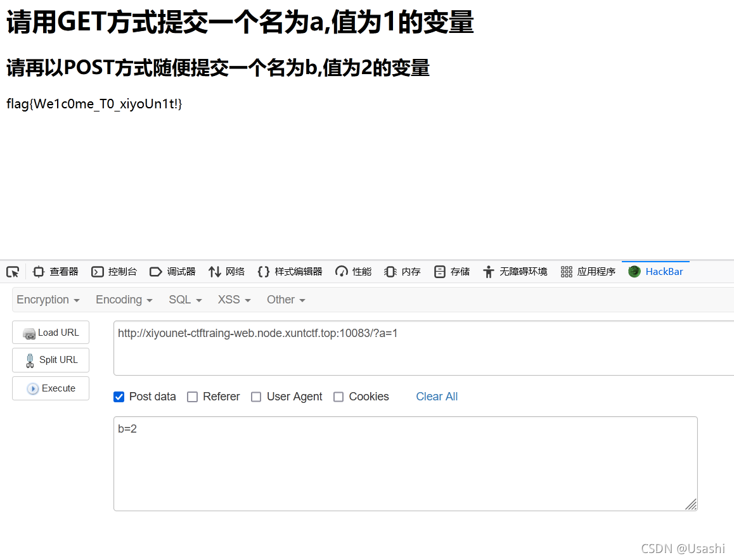Click the storage sheet icon beside 存储
This screenshot has width=734, height=560.
click(439, 272)
